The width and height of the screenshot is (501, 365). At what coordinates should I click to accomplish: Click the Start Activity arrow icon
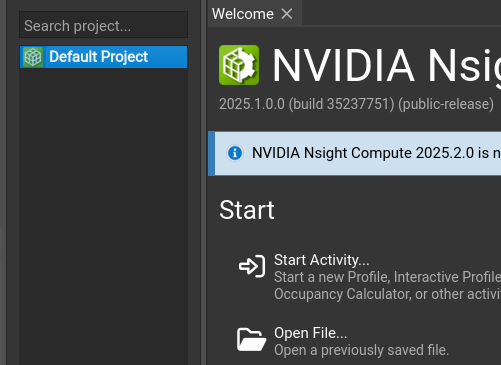(x=252, y=266)
